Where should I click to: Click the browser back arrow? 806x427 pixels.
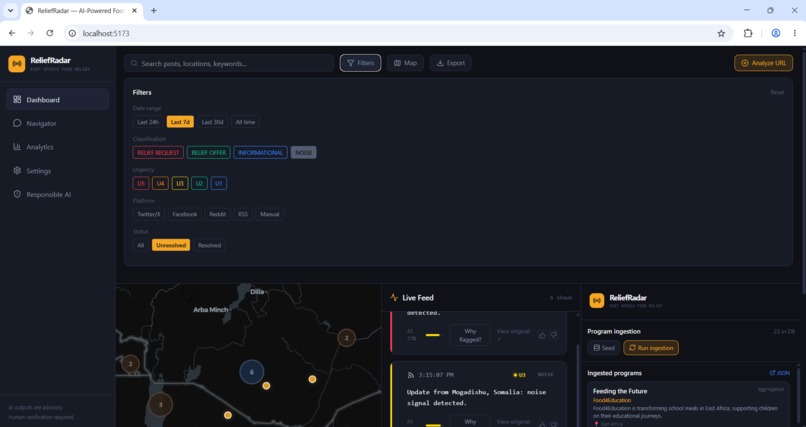click(12, 33)
